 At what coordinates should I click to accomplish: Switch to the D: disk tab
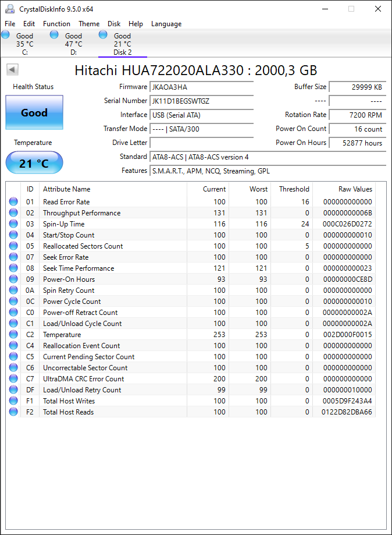coord(74,44)
